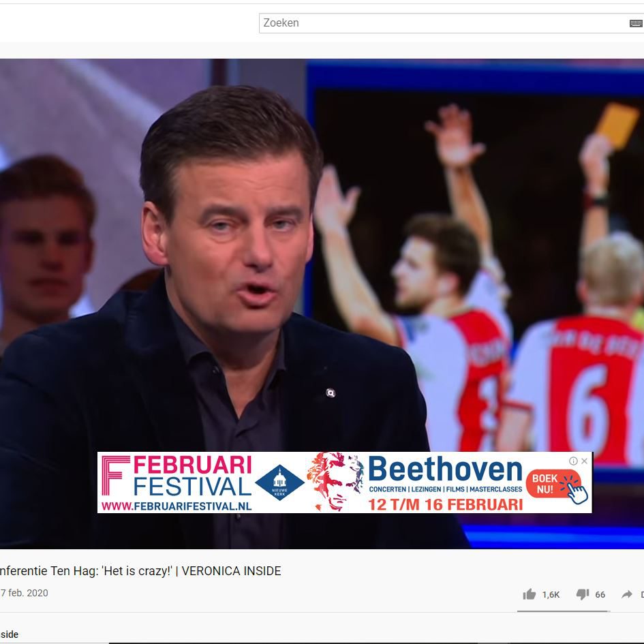The width and height of the screenshot is (644, 644).
Task: Click the like/dislike ratio bar
Action: coord(563,611)
